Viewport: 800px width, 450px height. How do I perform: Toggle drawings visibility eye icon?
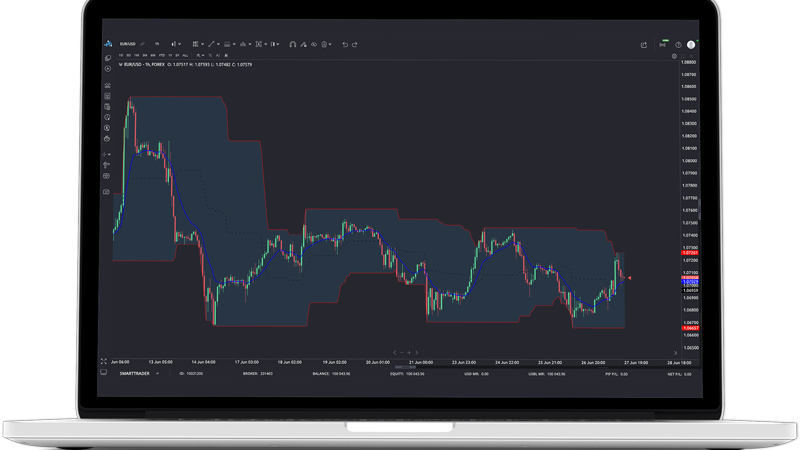pyautogui.click(x=313, y=44)
